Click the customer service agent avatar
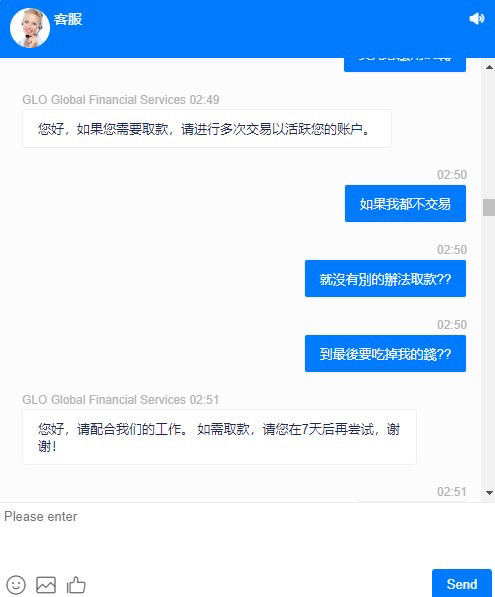Viewport: 495px width, 597px height. pos(30,28)
